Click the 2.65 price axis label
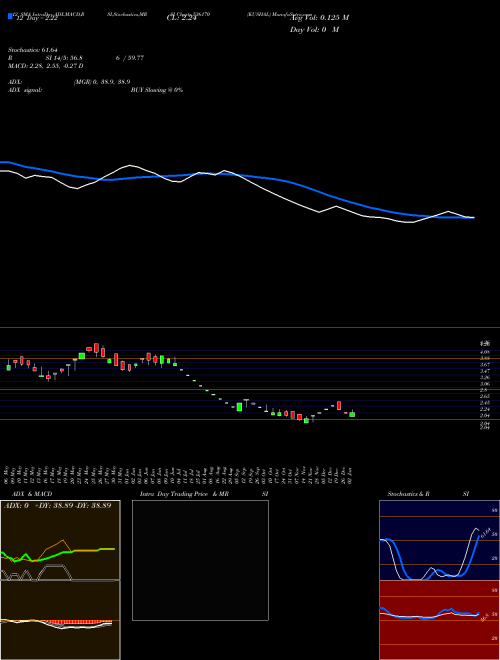The height and width of the screenshot is (660, 500). [485, 396]
